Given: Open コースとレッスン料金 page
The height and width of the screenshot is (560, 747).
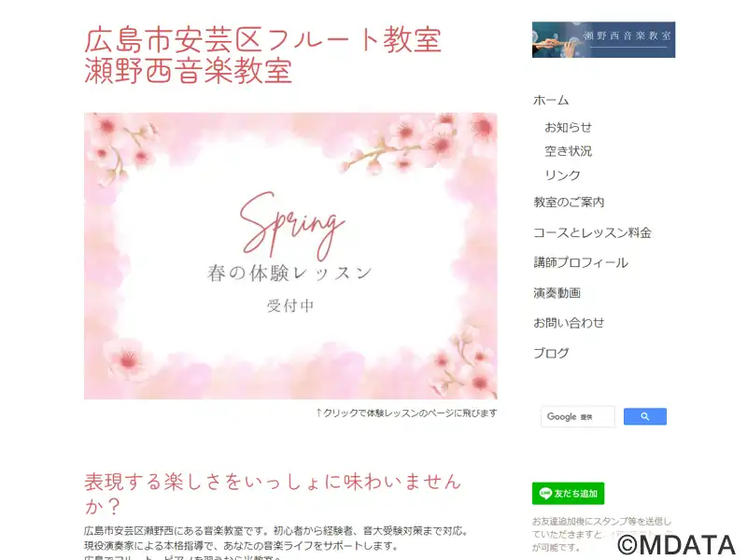Looking at the screenshot, I should click(x=592, y=232).
